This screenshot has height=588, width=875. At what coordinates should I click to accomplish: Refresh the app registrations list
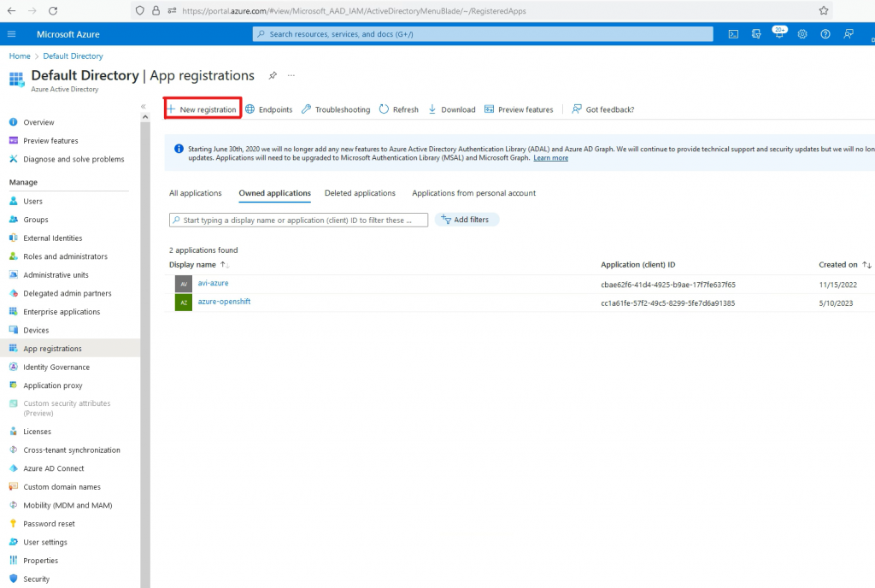(x=399, y=109)
